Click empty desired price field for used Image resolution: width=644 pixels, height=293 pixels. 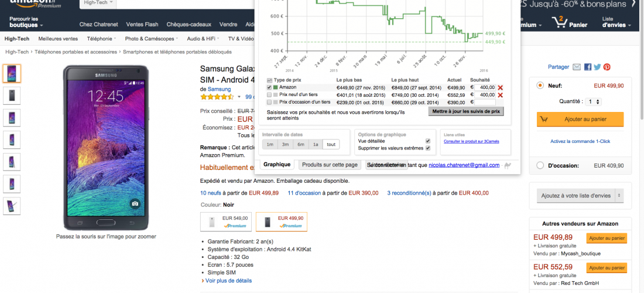point(485,103)
